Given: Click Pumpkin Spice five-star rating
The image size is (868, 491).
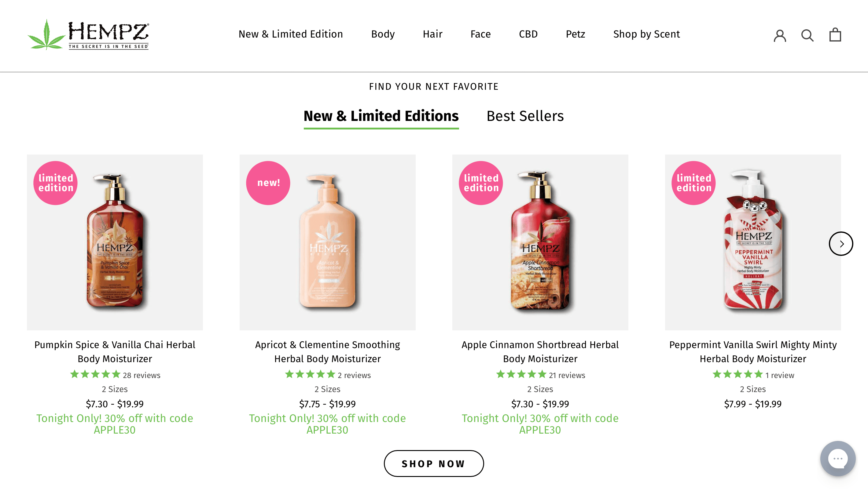Looking at the screenshot, I should pos(95,375).
